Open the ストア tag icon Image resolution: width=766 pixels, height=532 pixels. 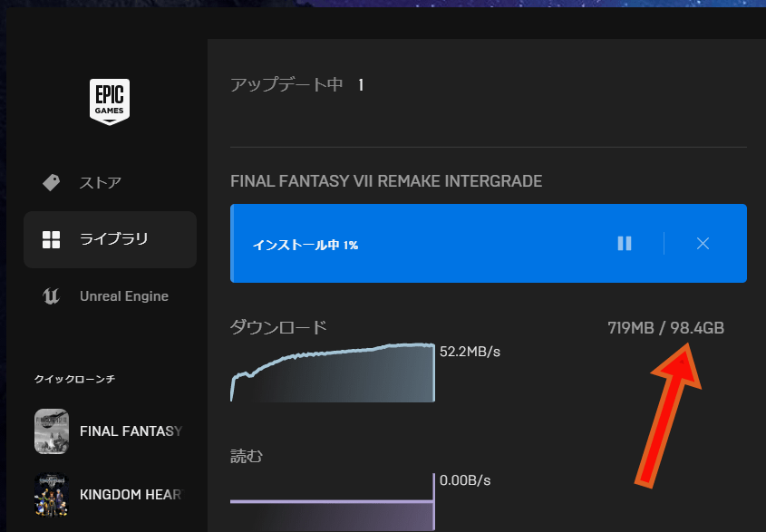(x=52, y=183)
